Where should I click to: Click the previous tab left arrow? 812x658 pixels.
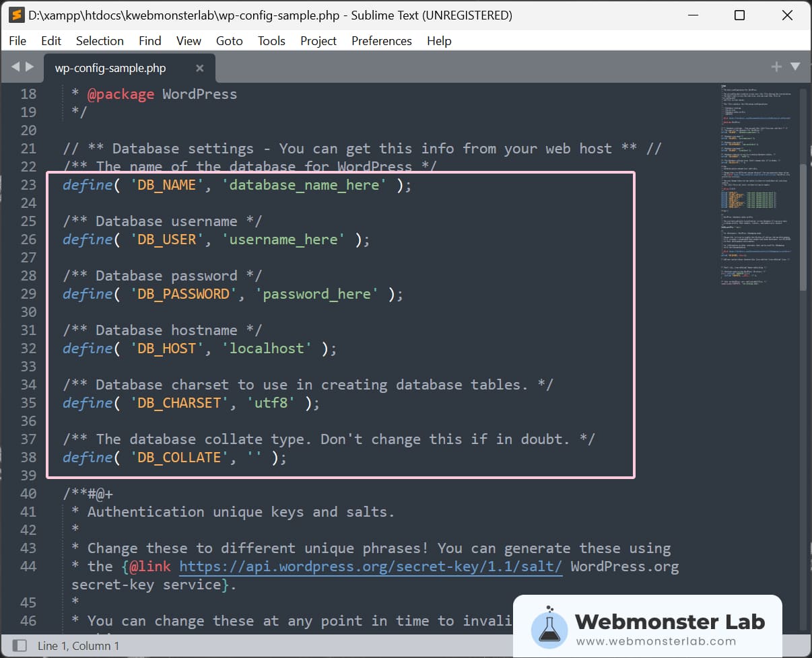click(15, 67)
